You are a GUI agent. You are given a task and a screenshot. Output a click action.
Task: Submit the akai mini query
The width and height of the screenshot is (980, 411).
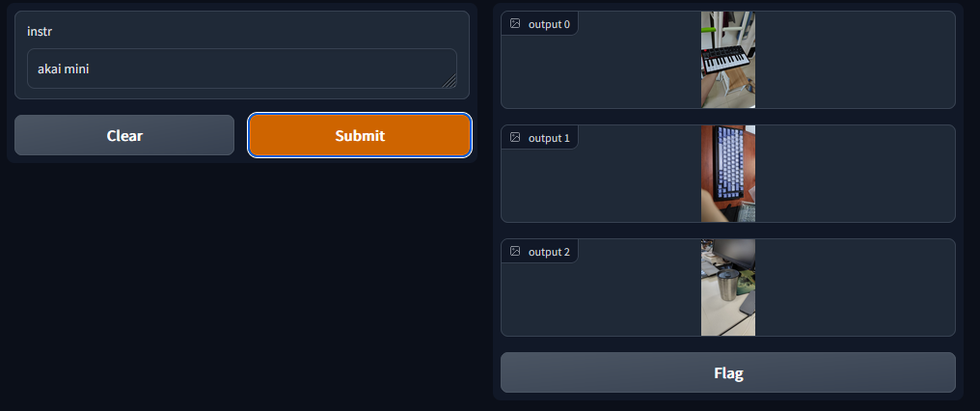click(360, 135)
